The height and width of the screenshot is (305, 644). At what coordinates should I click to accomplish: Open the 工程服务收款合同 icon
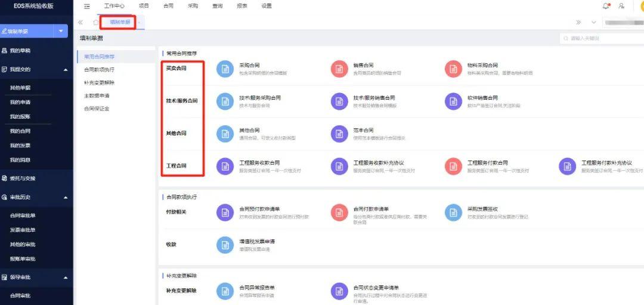[225, 167]
